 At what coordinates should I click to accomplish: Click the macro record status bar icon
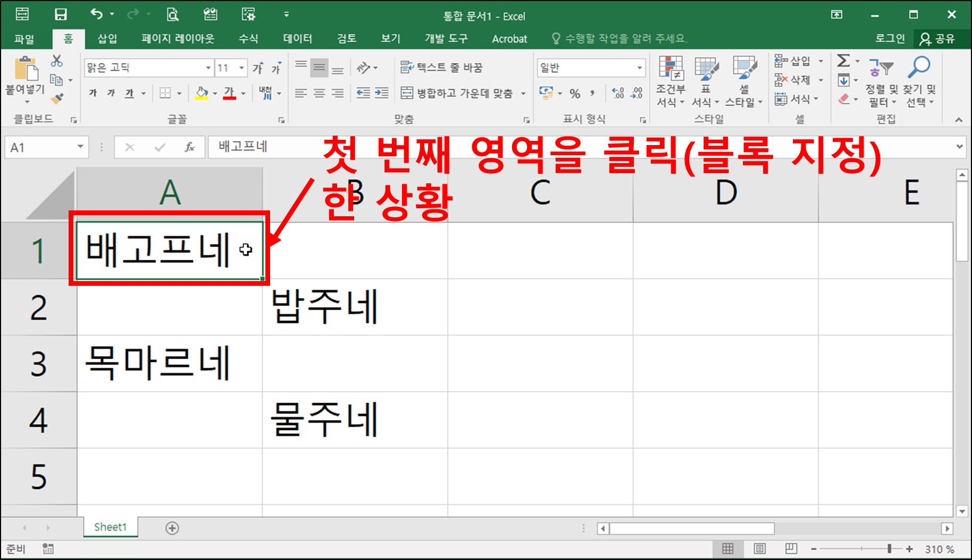pos(48,549)
